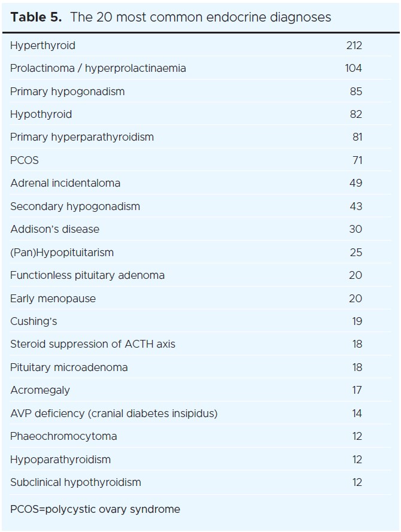This screenshot has width=401, height=532.
Task: Select Functionless pituitary adenoma text
Action: (x=87, y=275)
